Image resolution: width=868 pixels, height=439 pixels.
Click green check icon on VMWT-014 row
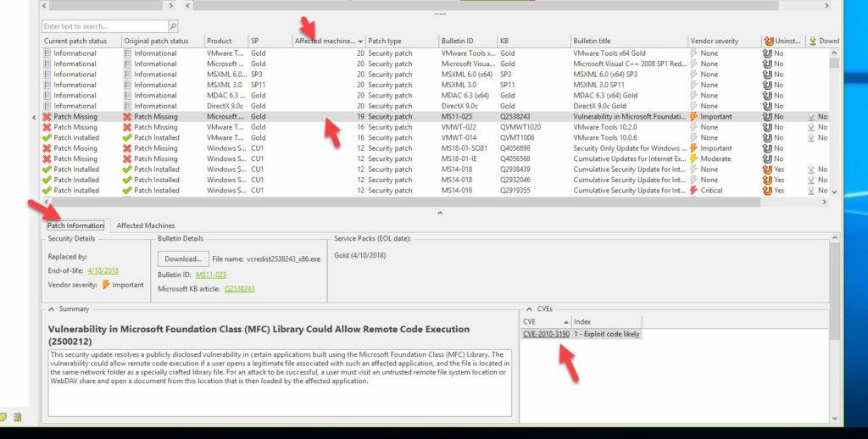(47, 138)
